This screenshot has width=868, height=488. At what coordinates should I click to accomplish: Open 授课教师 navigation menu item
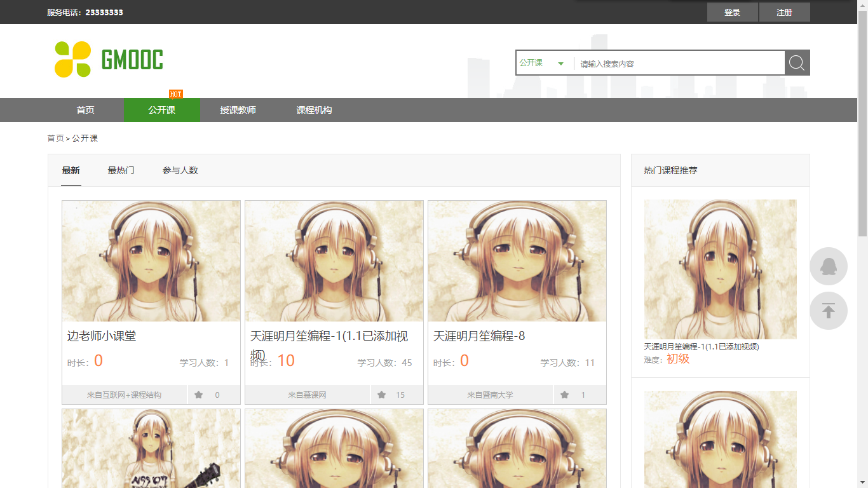tap(238, 110)
